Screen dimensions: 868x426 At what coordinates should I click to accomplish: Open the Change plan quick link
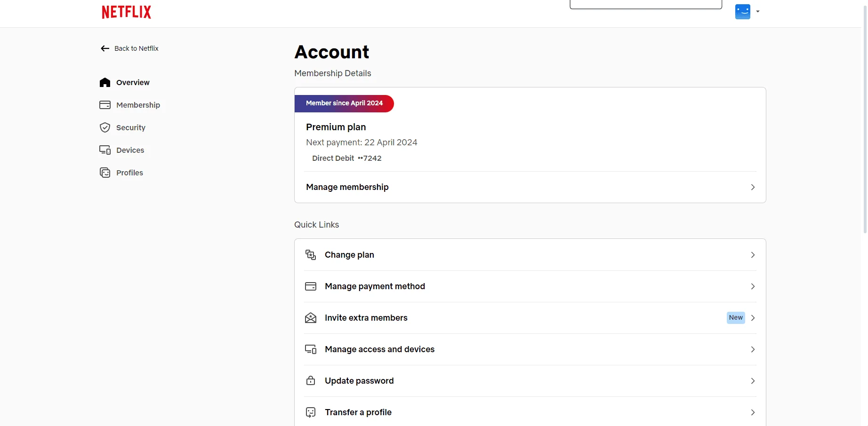tap(530, 255)
